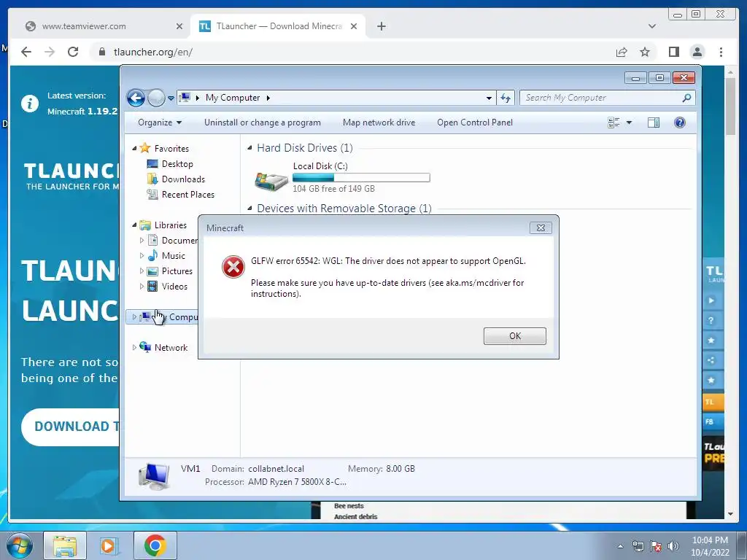Change the view with the views icon
This screenshot has width=747, height=560.
[614, 122]
